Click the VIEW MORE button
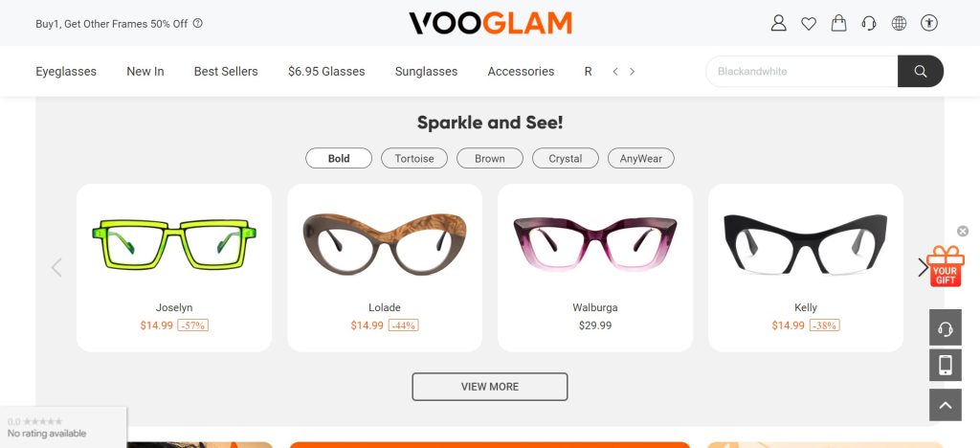The image size is (980, 448). pos(490,387)
